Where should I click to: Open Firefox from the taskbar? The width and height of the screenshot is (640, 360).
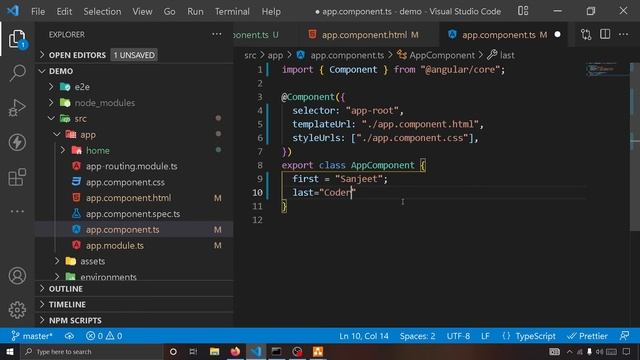click(x=235, y=351)
